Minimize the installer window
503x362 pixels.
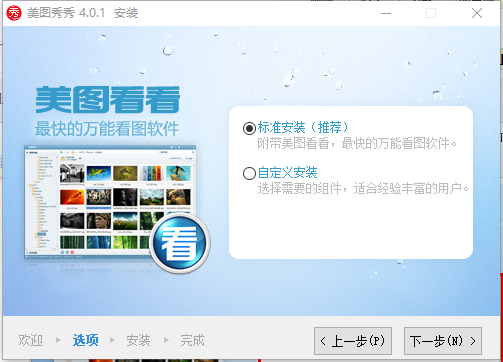(x=386, y=13)
